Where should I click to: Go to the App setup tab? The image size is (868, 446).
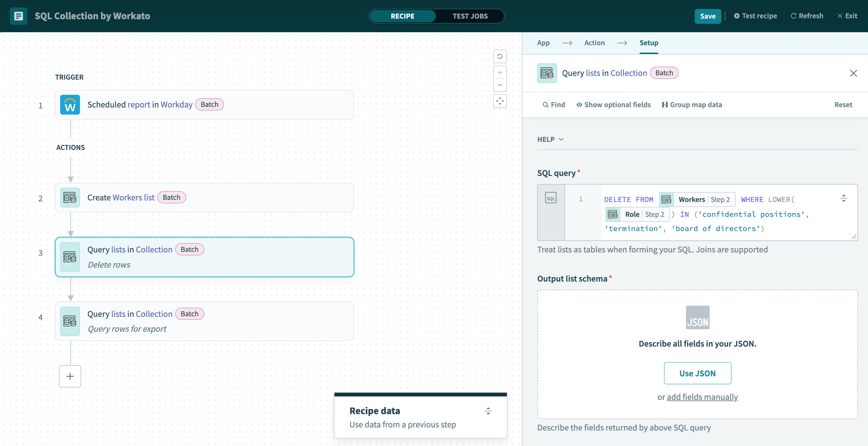click(543, 43)
